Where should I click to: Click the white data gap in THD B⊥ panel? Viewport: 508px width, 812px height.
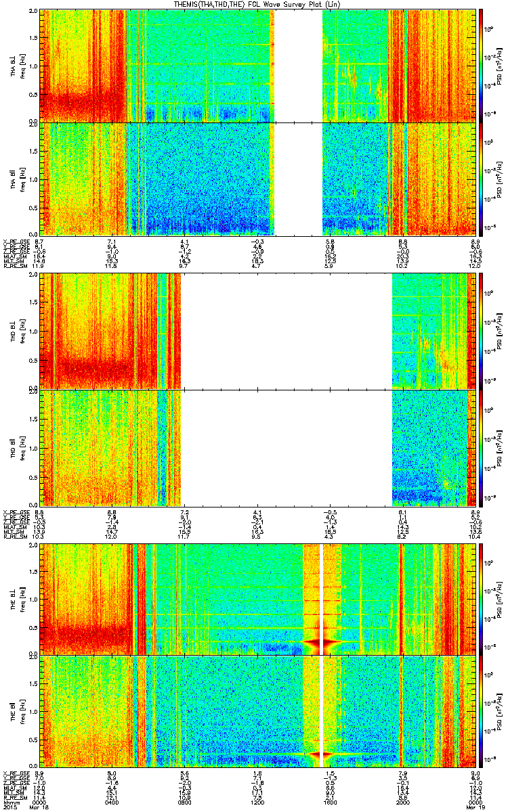(287, 332)
